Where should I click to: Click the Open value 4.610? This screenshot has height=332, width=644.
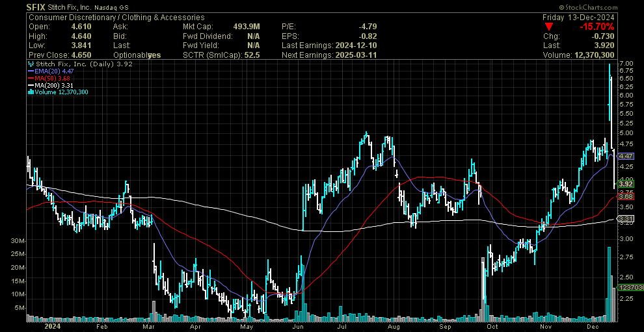(x=82, y=27)
